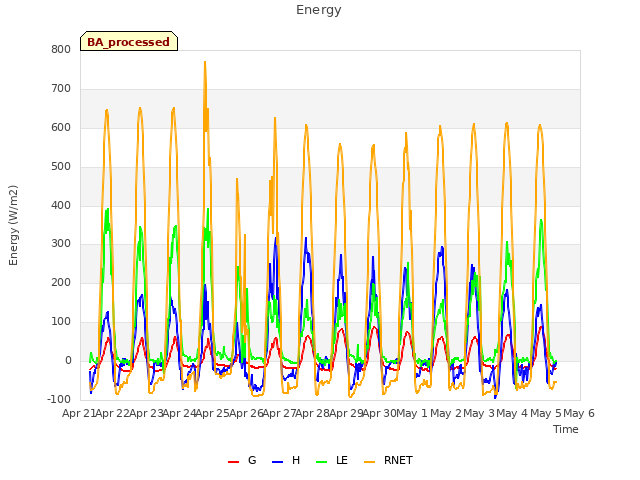The image size is (640, 480).
Task: Click the 100 y-axis tick value
Action: pyautogui.click(x=61, y=322)
